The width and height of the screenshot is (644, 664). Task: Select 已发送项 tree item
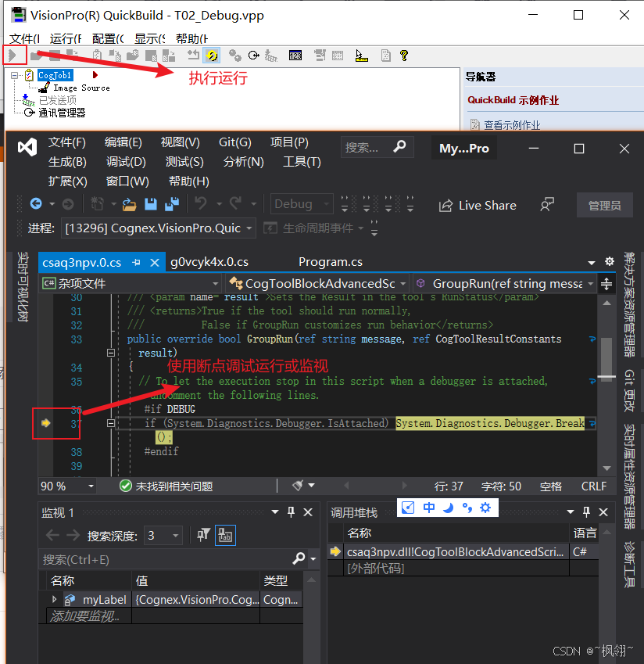tap(58, 100)
